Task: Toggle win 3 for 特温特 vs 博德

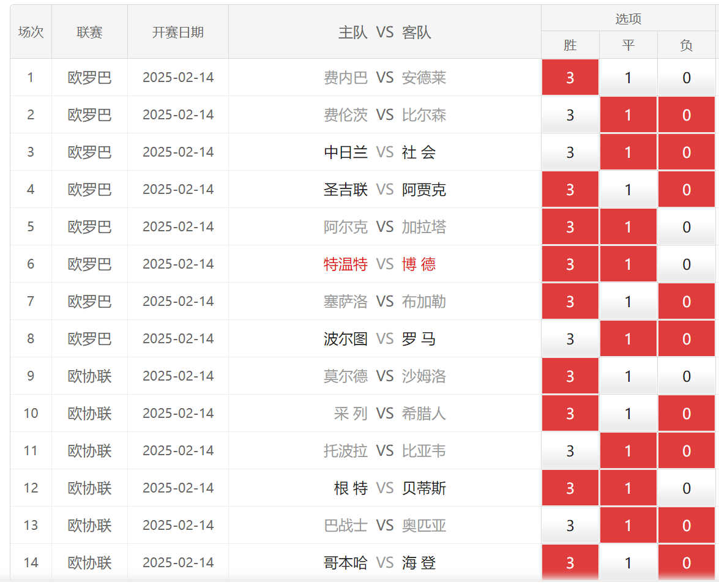Action: click(570, 264)
